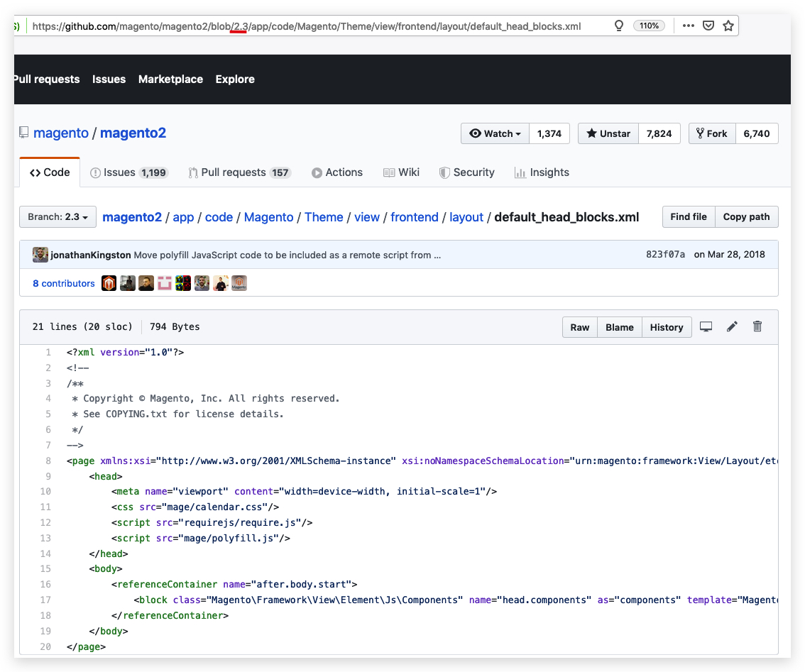Viewport: 805px width, 672px height.
Task: Switch to repository Issues tab
Action: pos(128,172)
